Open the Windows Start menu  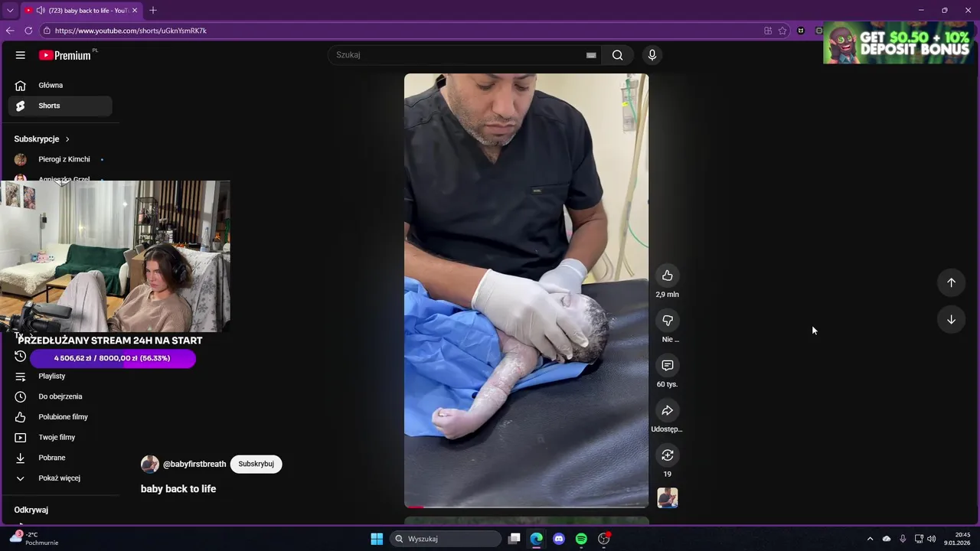(x=377, y=539)
